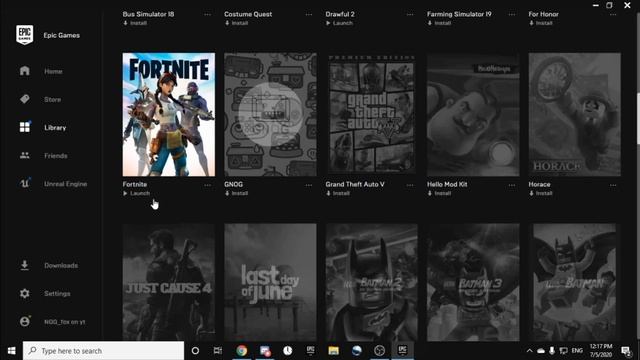Install Grand Theft Auto V

click(x=338, y=193)
